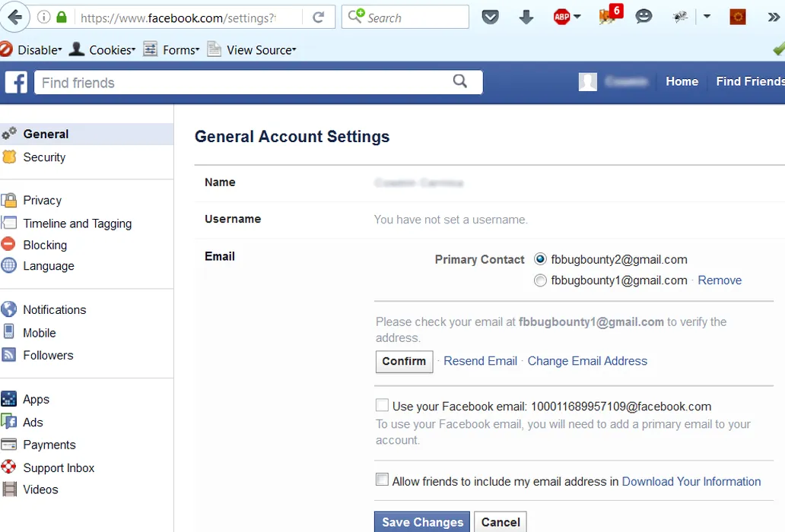Click the Find friends search field

tap(243, 82)
